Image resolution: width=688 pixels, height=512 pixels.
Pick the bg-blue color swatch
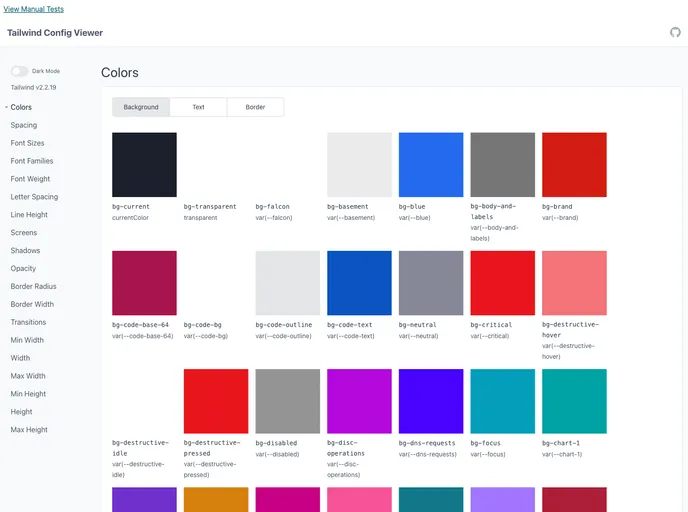coord(431,165)
